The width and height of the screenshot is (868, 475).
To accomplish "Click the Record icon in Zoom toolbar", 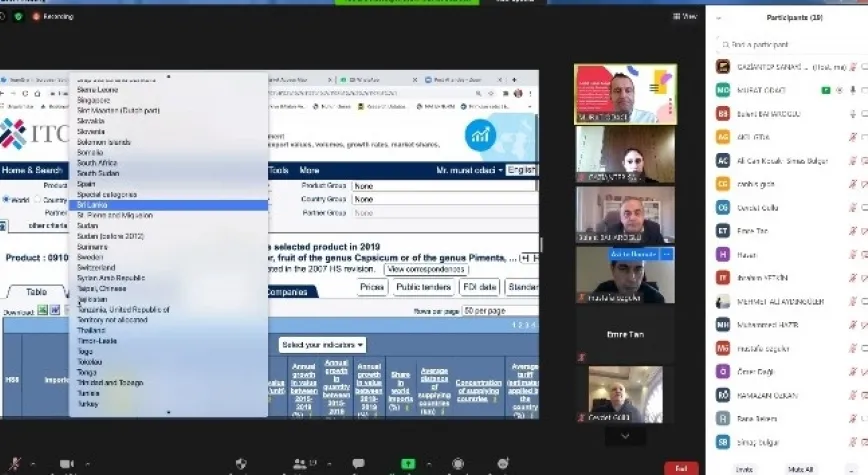I will pos(457,465).
